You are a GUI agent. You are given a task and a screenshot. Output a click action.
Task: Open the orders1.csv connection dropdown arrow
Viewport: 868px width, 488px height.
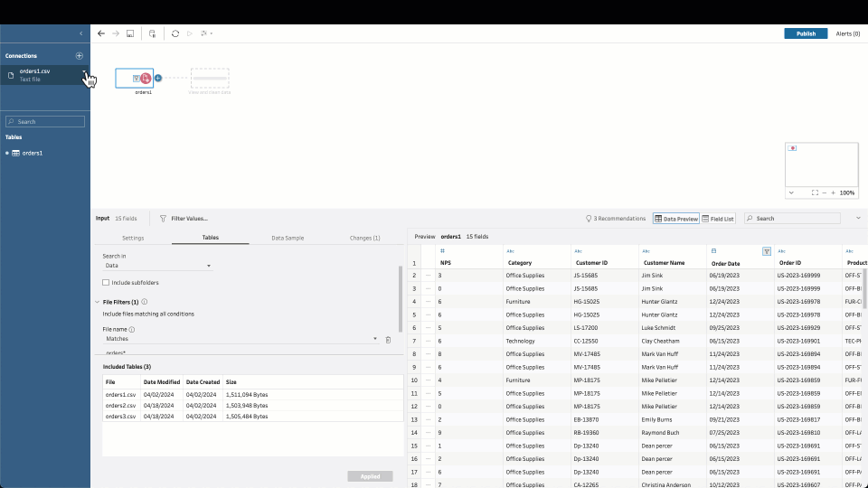click(85, 72)
